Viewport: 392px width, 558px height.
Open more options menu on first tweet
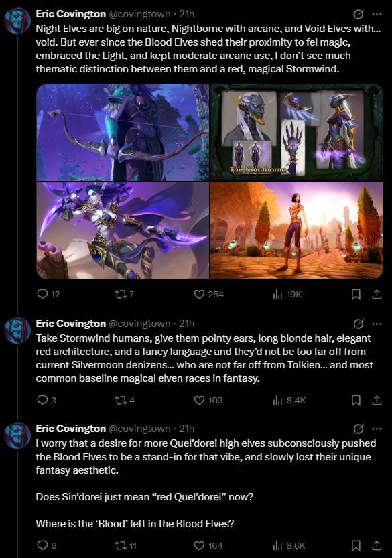point(377,14)
